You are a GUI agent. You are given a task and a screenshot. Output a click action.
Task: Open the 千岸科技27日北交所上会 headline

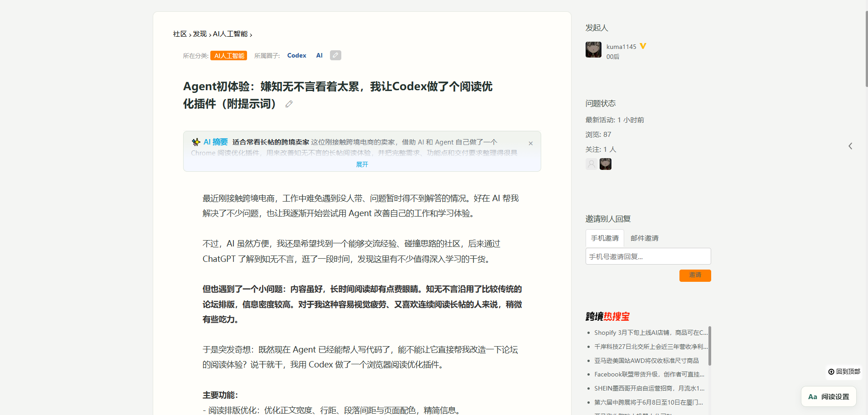651,347
